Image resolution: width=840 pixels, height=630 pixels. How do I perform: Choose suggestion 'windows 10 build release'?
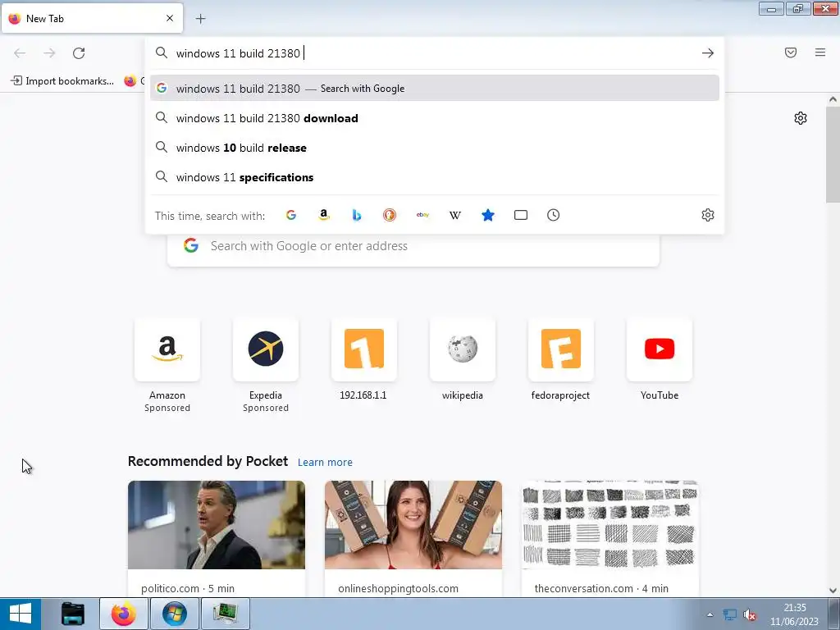pyautogui.click(x=435, y=148)
